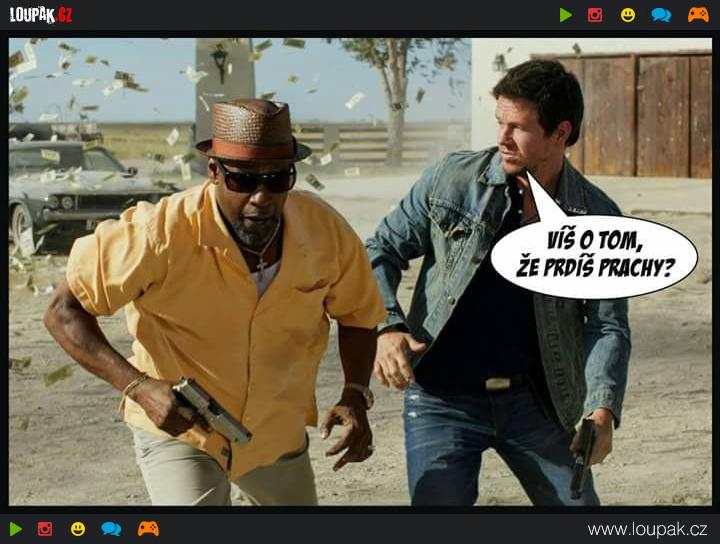The width and height of the screenshot is (720, 544).
Task: Click the red camera icon in bottom bar
Action: [45, 529]
